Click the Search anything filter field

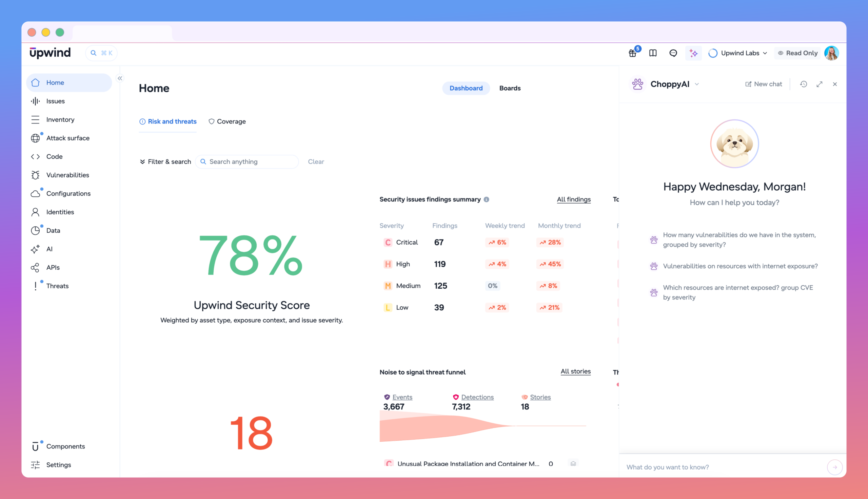(x=246, y=162)
